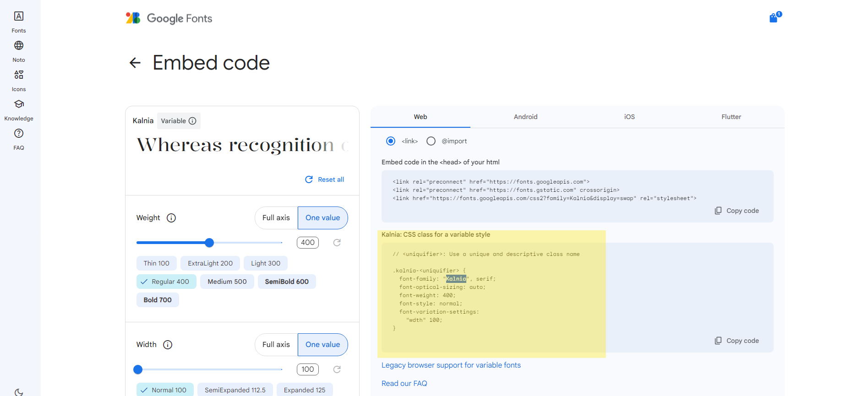Click the Kalnia font name label
Viewport: 868px width, 396px height.
tap(143, 121)
